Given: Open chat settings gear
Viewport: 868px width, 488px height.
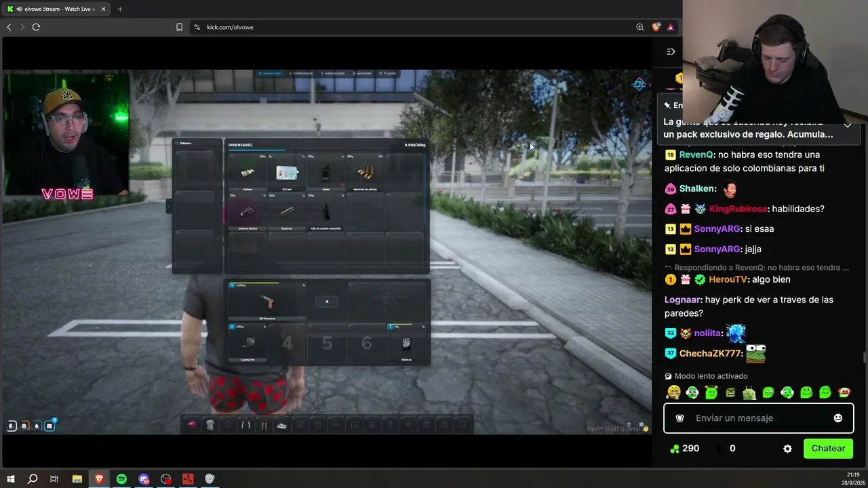Looking at the screenshot, I should pos(787,449).
